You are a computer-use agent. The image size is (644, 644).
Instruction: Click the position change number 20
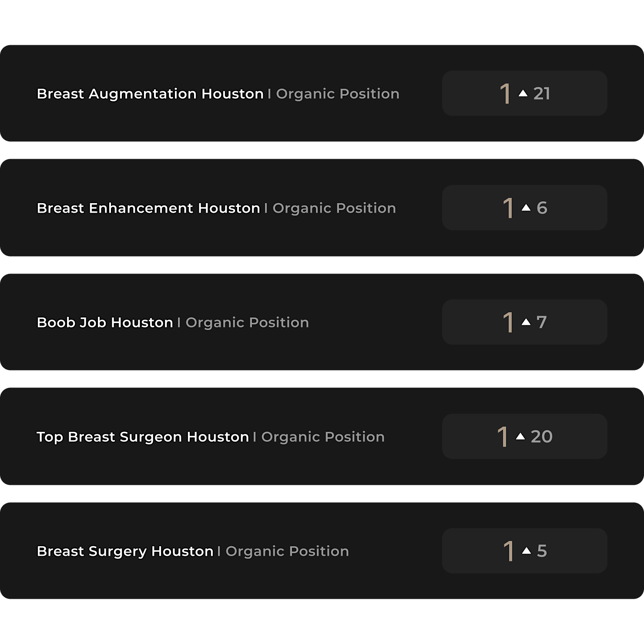[542, 437]
